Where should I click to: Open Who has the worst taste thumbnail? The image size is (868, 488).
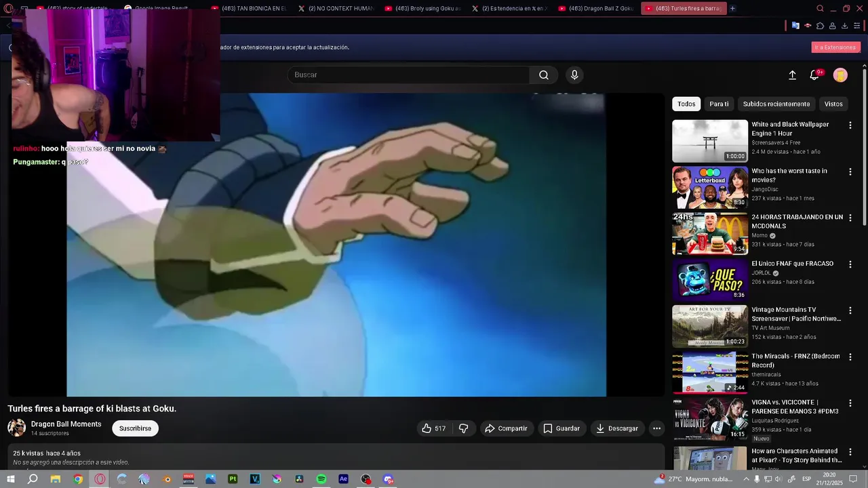click(x=710, y=188)
